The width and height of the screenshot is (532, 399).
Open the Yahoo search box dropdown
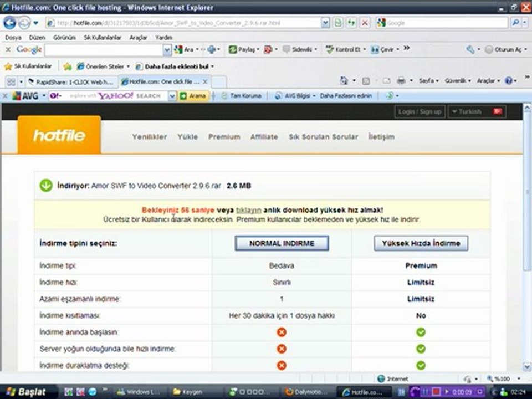click(172, 96)
